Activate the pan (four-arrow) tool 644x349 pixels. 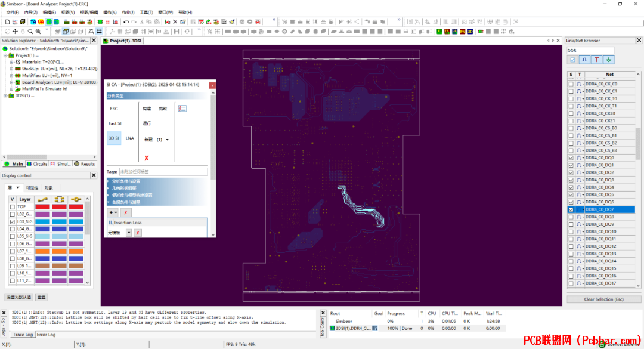coord(15,31)
